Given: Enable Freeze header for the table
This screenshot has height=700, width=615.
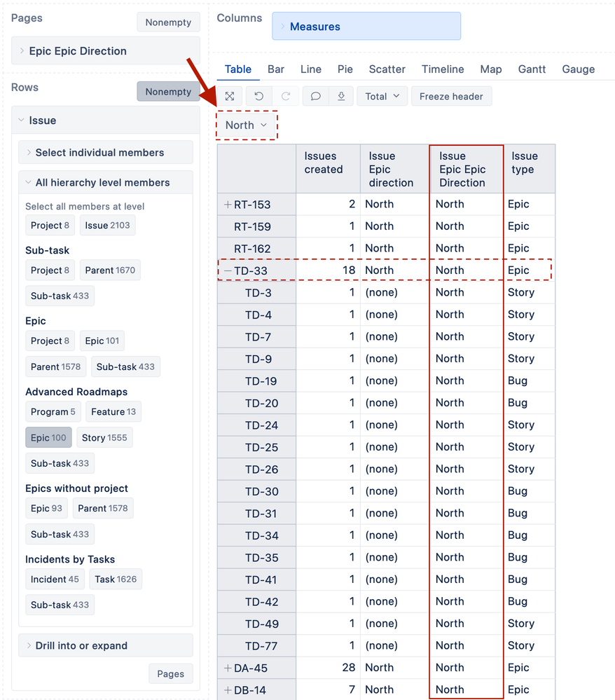Looking at the screenshot, I should point(451,96).
